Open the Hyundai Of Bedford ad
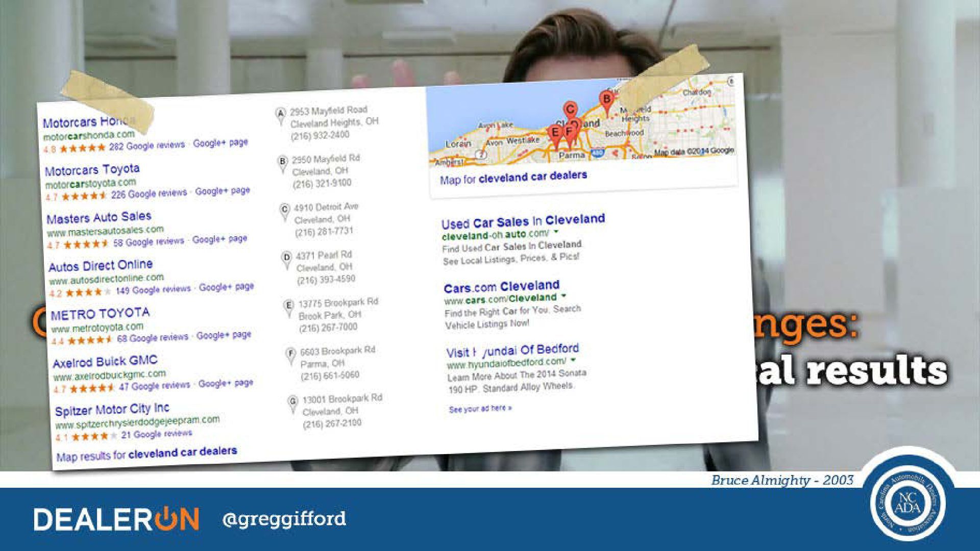 pyautogui.click(x=512, y=351)
